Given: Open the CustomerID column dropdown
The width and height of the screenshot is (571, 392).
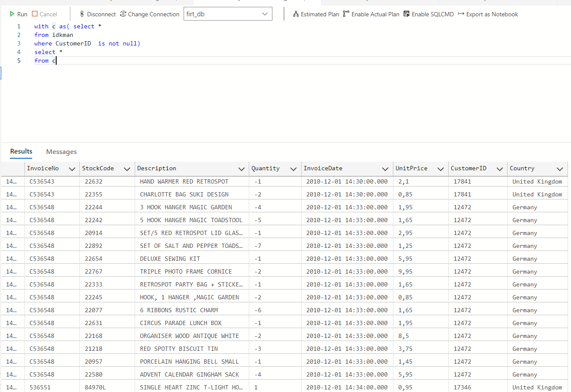Looking at the screenshot, I should point(500,169).
